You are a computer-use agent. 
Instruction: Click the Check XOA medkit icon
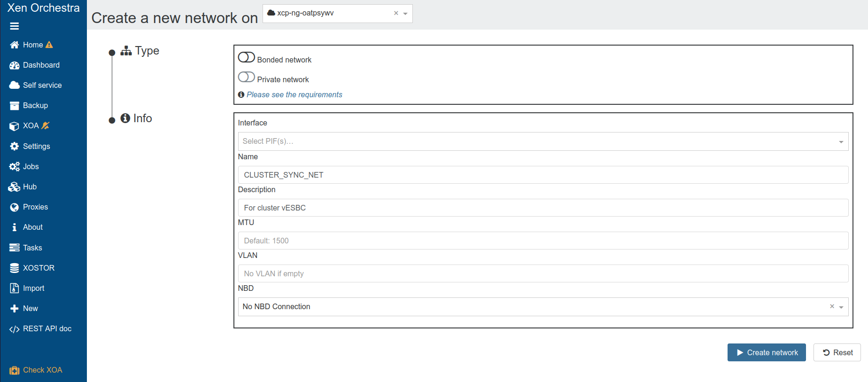pos(15,370)
